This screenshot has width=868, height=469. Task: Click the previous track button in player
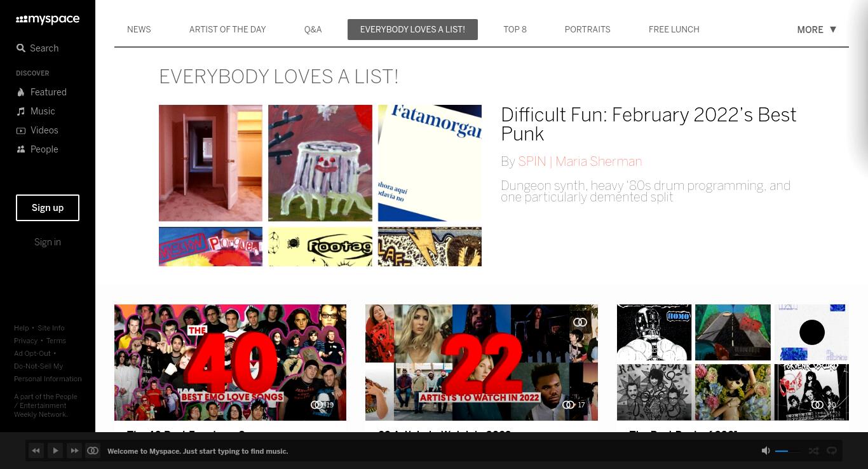pos(36,451)
